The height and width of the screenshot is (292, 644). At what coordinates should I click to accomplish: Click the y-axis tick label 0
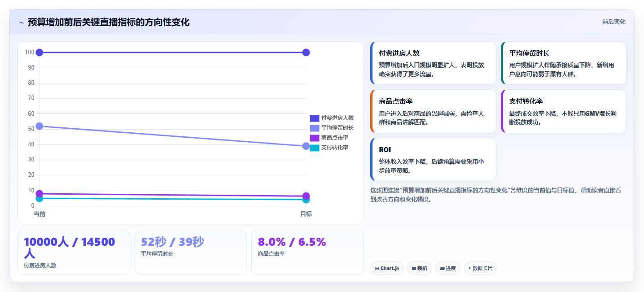33,206
